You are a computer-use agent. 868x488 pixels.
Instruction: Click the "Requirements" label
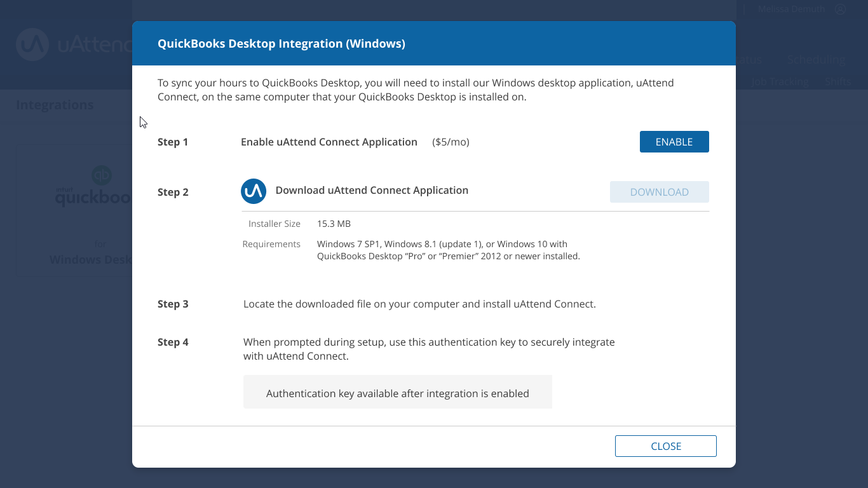[271, 244]
